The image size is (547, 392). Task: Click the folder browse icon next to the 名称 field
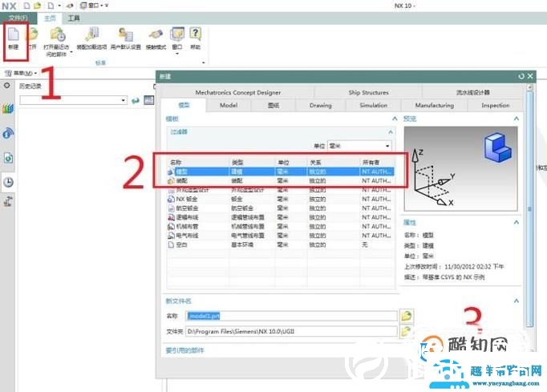click(407, 316)
